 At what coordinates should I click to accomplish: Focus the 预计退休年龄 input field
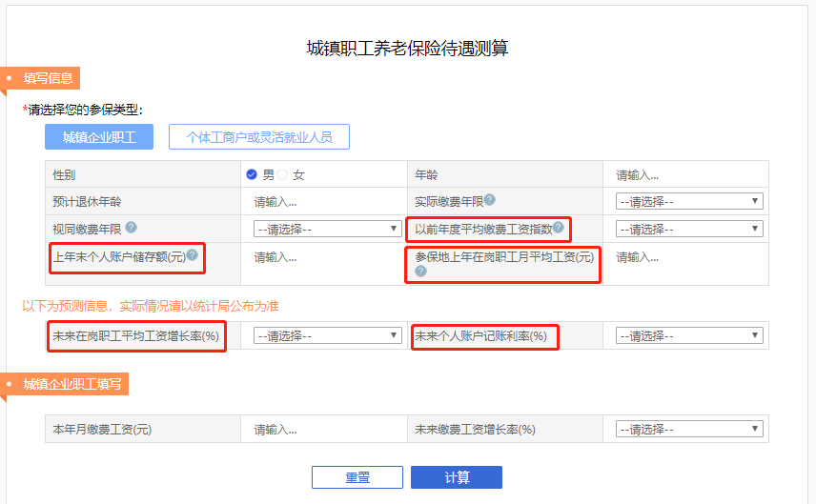[324, 202]
